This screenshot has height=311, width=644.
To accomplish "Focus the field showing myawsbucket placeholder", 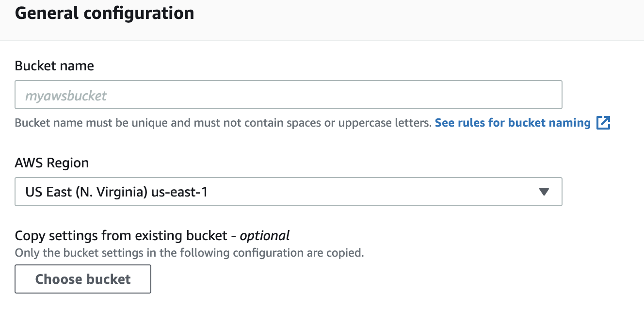I will pos(289,95).
